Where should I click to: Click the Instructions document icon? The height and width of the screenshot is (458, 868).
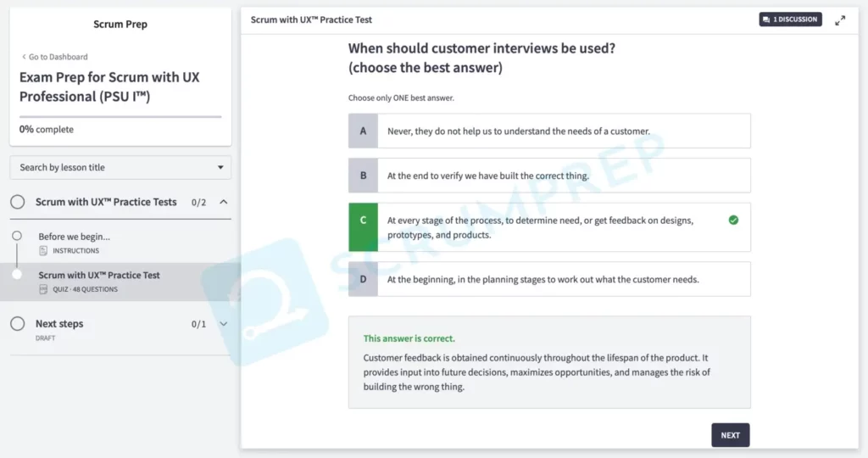43,251
